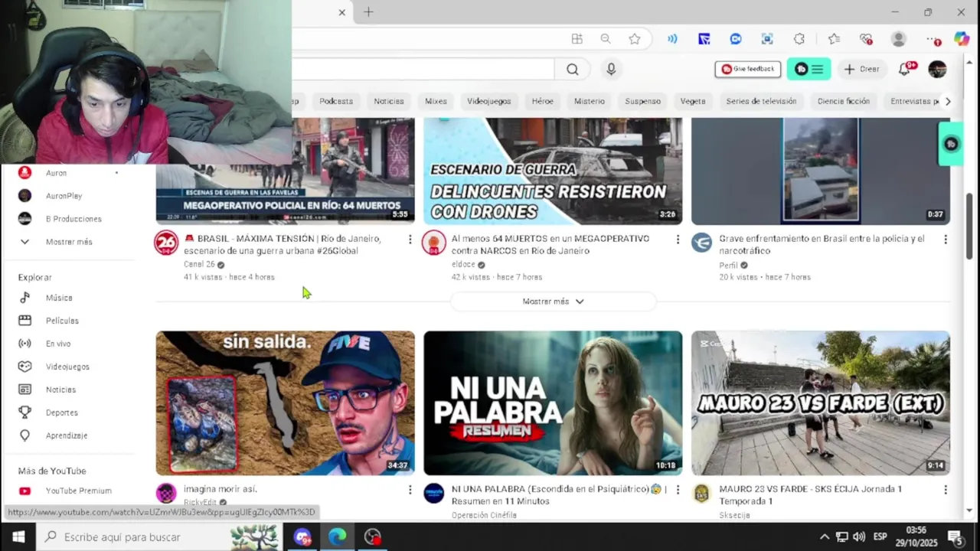Select the Videojuegos filter chip
The height and width of the screenshot is (551, 980).
click(x=488, y=101)
